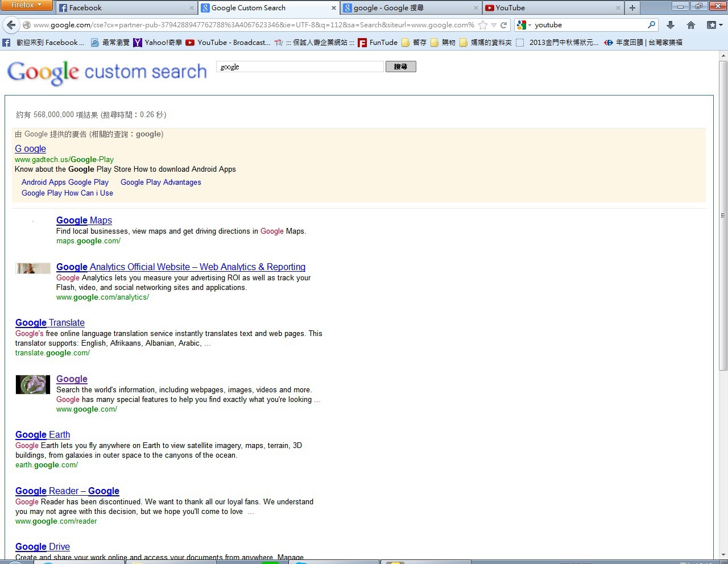Click the scrollbar up arrow

click(723, 56)
